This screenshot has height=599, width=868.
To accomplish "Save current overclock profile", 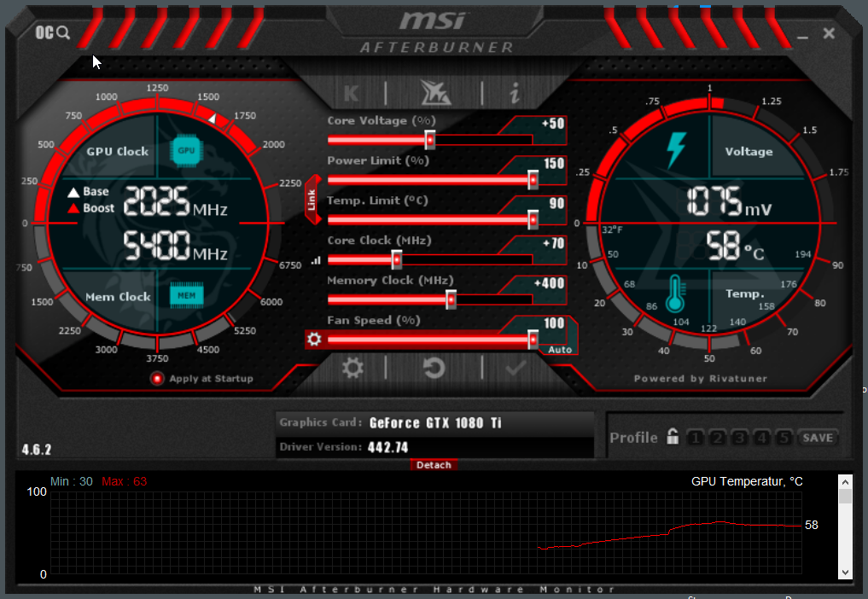I will click(817, 437).
